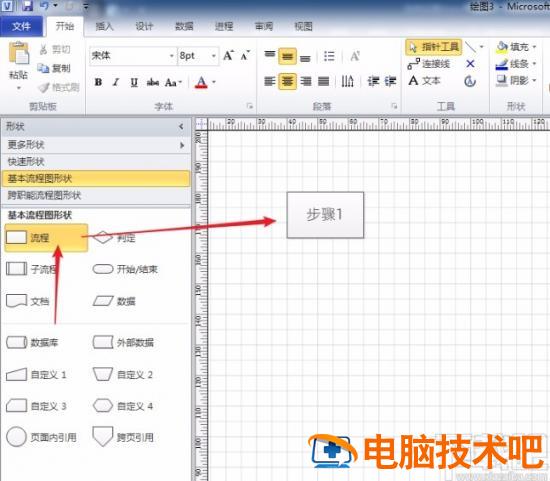The height and width of the screenshot is (481, 550).
Task: Switch to the Review (审阅) tab
Action: [264, 26]
